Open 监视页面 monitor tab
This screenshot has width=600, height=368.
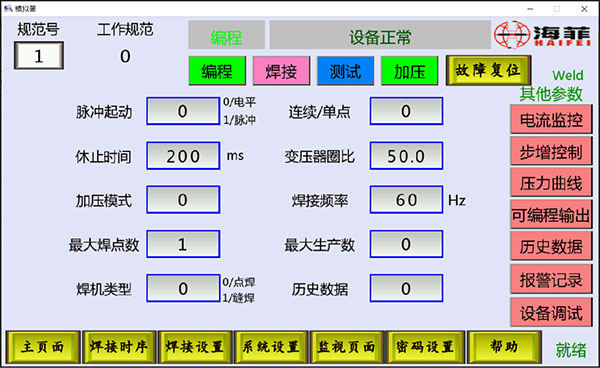point(347,347)
